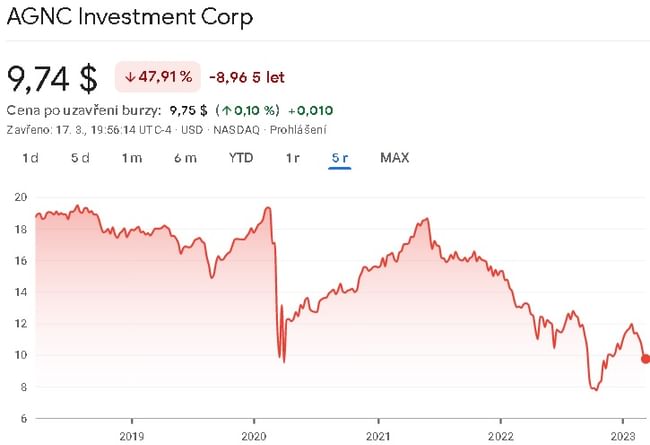This screenshot has height=445, width=650.
Task: Select the 1d time range tab
Action: click(x=30, y=158)
